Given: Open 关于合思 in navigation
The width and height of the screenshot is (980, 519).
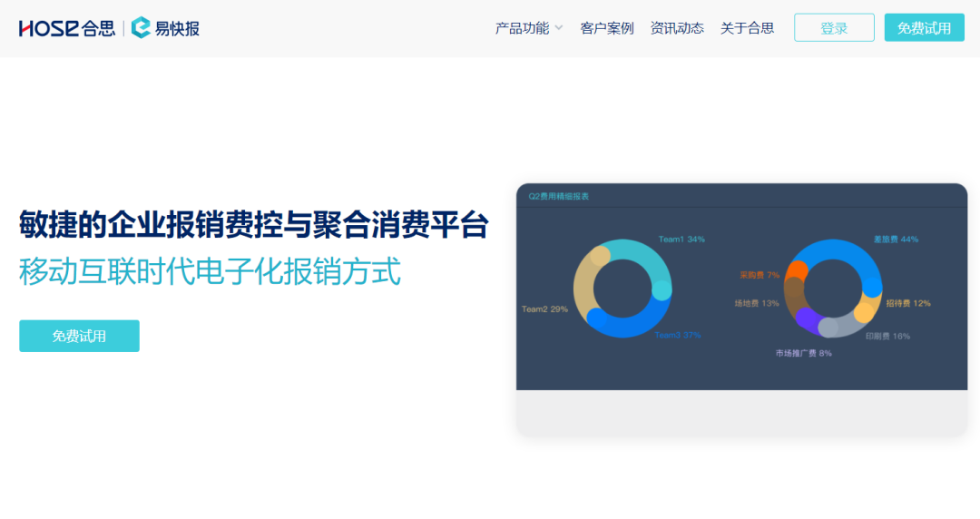Looking at the screenshot, I should coord(747,28).
